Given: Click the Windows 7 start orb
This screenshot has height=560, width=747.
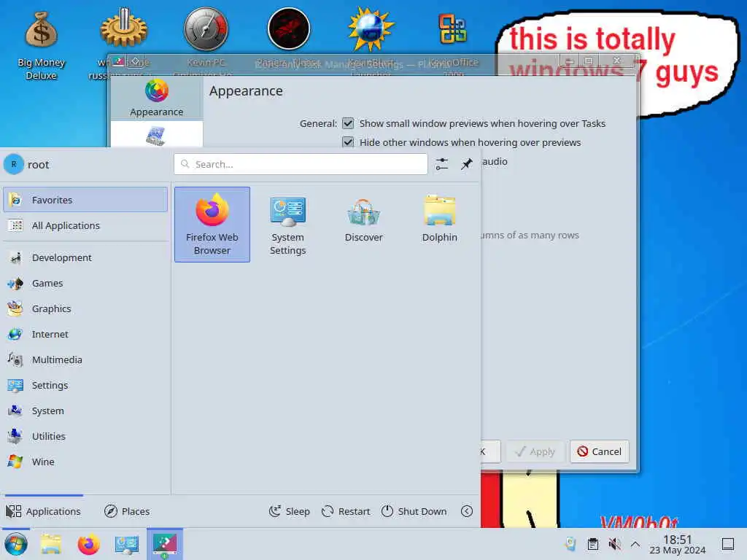Looking at the screenshot, I should [x=16, y=544].
